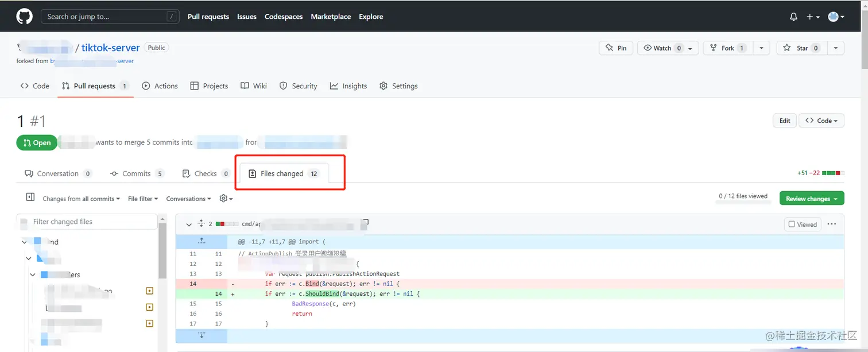Open the File filter dropdown
The image size is (868, 352).
click(x=143, y=199)
